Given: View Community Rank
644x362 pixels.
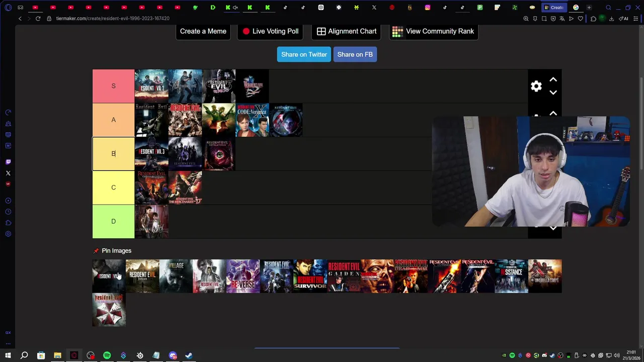Looking at the screenshot, I should click(x=433, y=31).
